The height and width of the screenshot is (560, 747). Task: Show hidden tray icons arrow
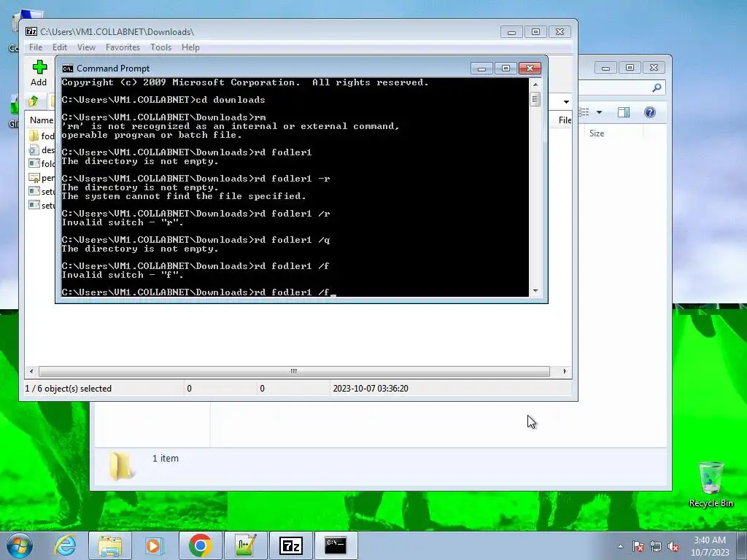(620, 546)
